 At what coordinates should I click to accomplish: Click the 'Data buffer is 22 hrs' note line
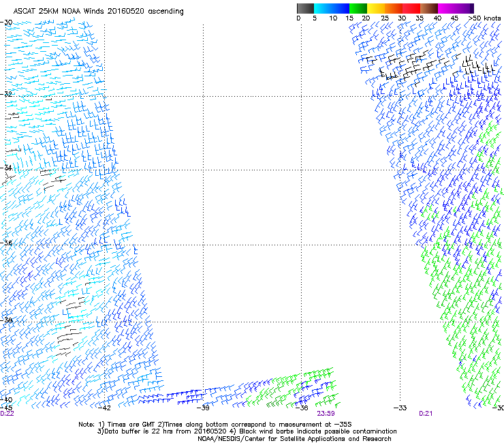(x=247, y=431)
